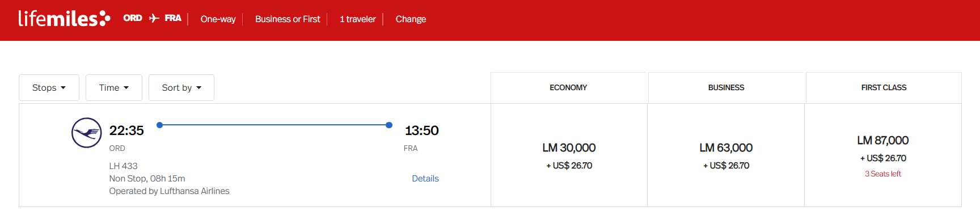The image size is (980, 215).
Task: Click the Lufthansa airline logo
Action: coord(87,133)
